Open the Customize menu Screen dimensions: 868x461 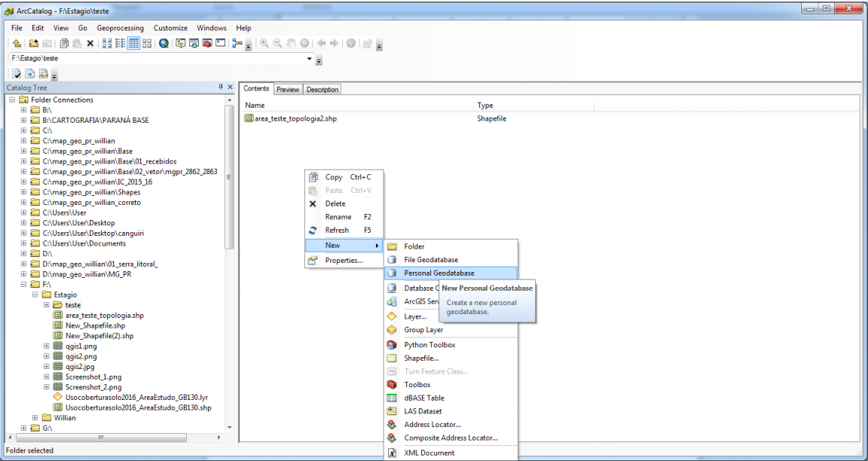[x=170, y=28]
